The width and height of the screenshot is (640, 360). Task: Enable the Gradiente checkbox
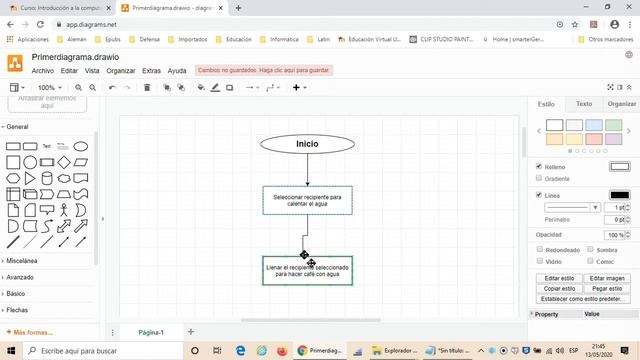click(x=539, y=178)
